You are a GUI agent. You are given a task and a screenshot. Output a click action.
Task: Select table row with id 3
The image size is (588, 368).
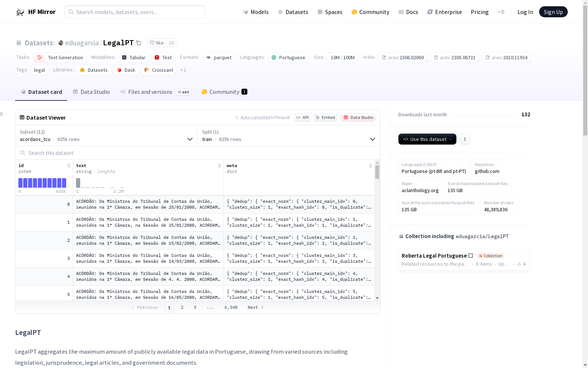point(195,258)
